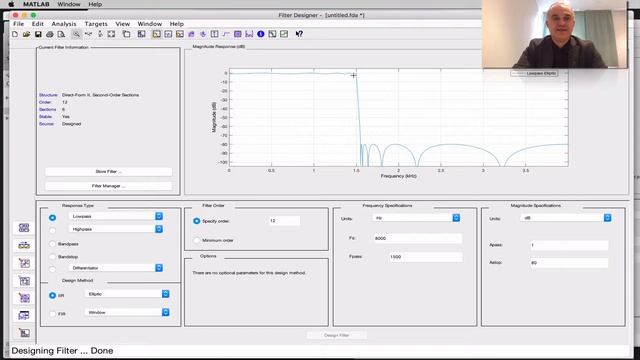Choose the FIR design method radio
640x360 pixels.
[x=52, y=314]
